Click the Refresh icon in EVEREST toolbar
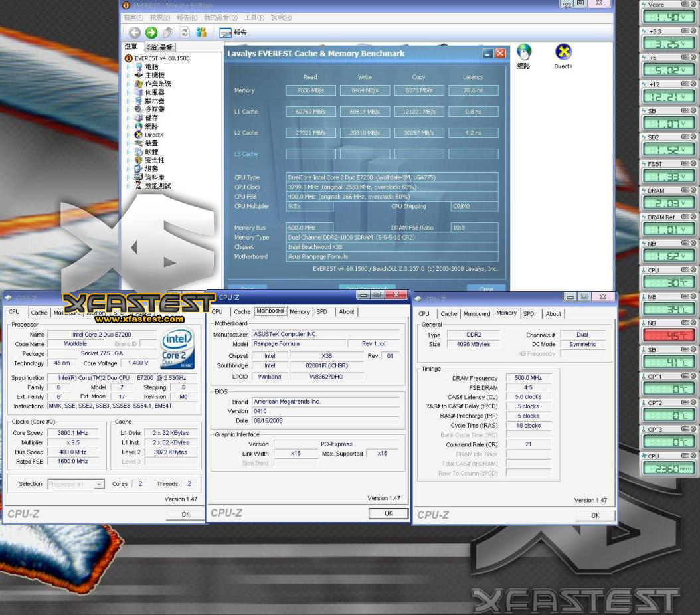Image resolution: width=700 pixels, height=615 pixels. 185,32
